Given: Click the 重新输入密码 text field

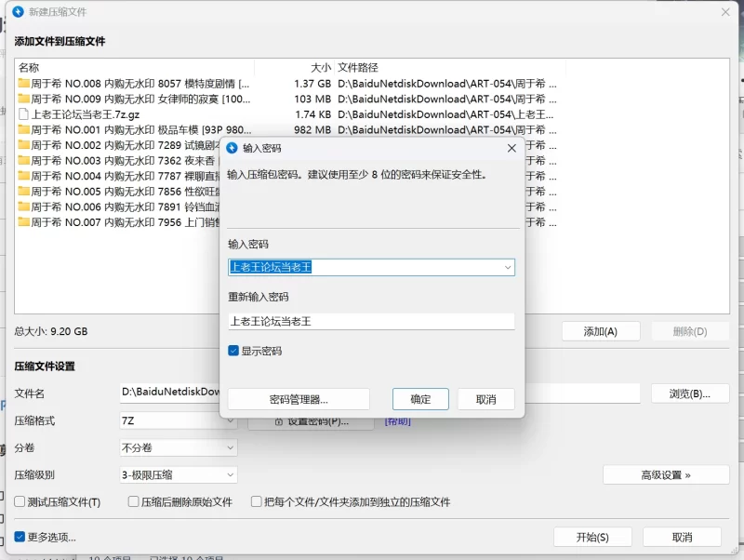Looking at the screenshot, I should tap(371, 321).
